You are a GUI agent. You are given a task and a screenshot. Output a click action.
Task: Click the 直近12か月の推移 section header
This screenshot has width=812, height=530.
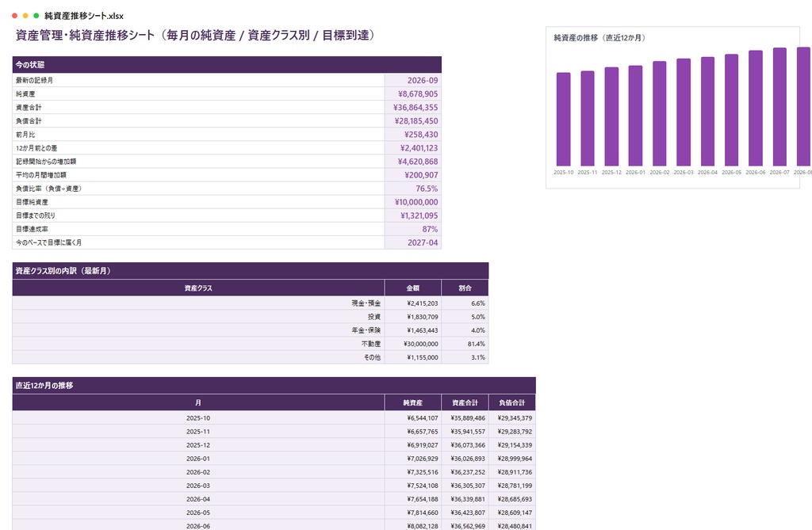coord(274,386)
